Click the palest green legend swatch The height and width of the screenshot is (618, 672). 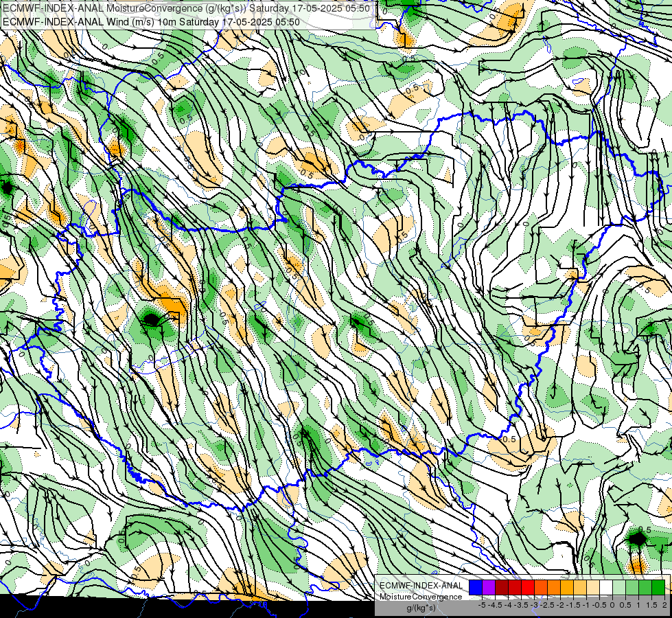click(619, 587)
